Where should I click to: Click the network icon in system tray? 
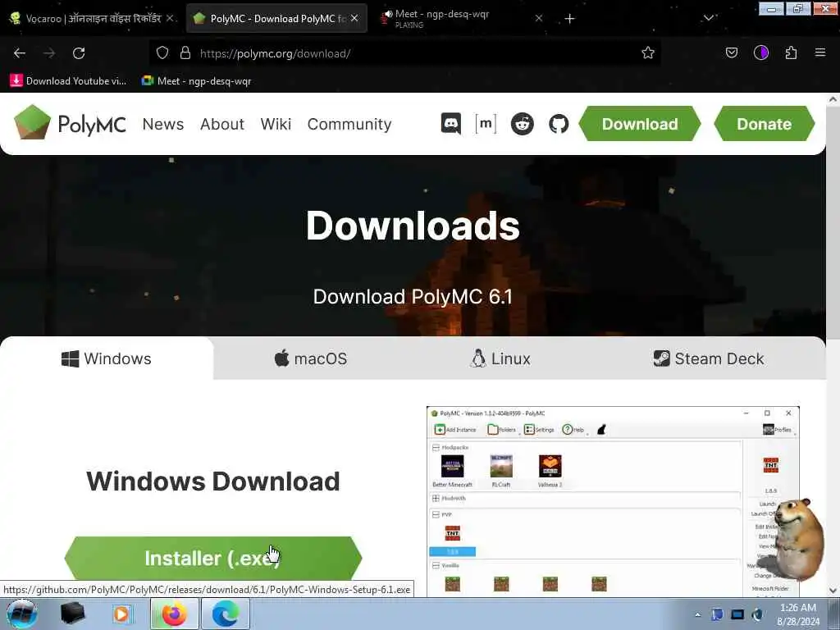(x=737, y=614)
